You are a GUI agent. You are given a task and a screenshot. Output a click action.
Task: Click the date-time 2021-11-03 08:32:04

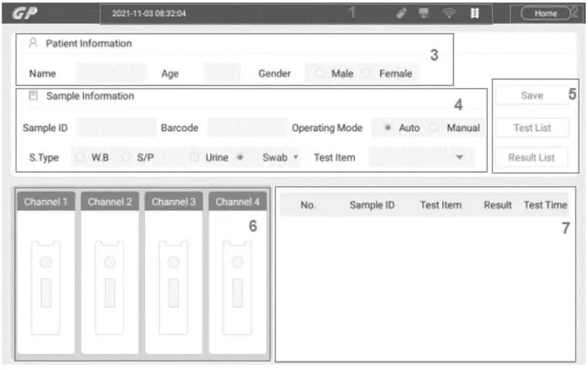pyautogui.click(x=149, y=13)
